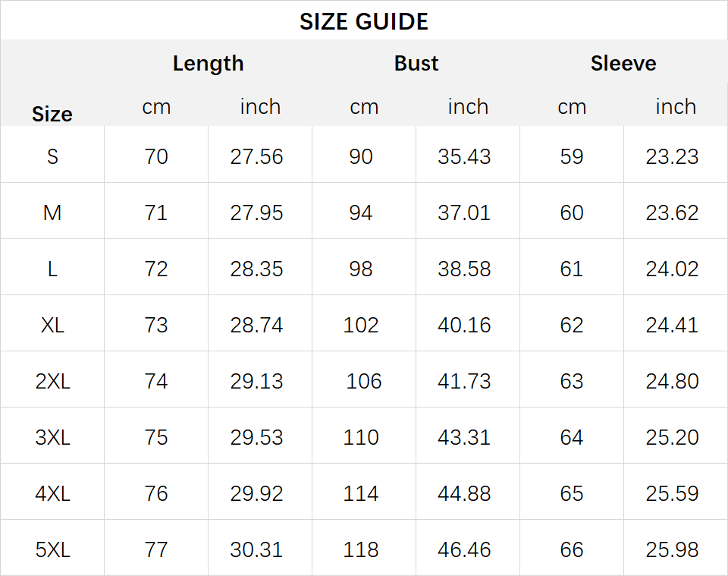Click the Size header label
Screen dimensions: 728x576
pyautogui.click(x=52, y=115)
